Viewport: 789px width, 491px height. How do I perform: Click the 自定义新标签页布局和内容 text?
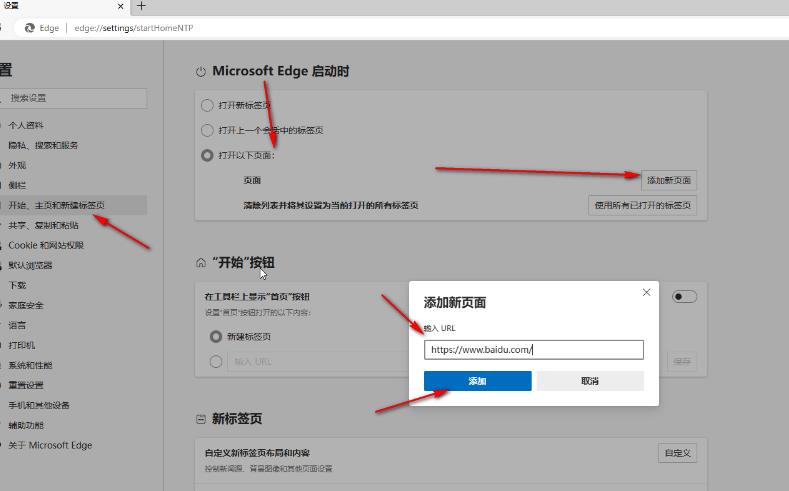click(257, 453)
